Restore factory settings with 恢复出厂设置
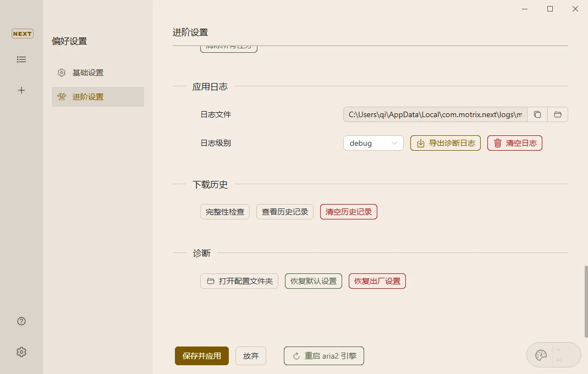 pyautogui.click(x=377, y=281)
